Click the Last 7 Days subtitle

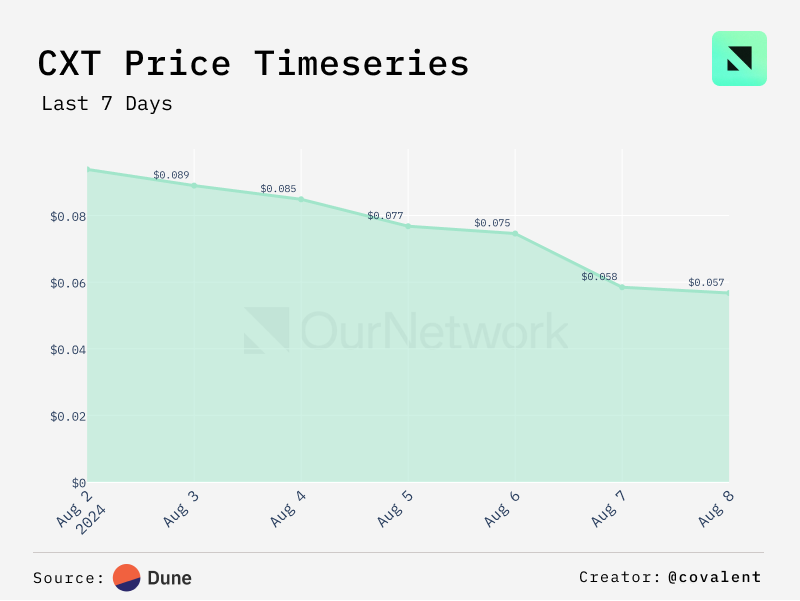pos(107,103)
